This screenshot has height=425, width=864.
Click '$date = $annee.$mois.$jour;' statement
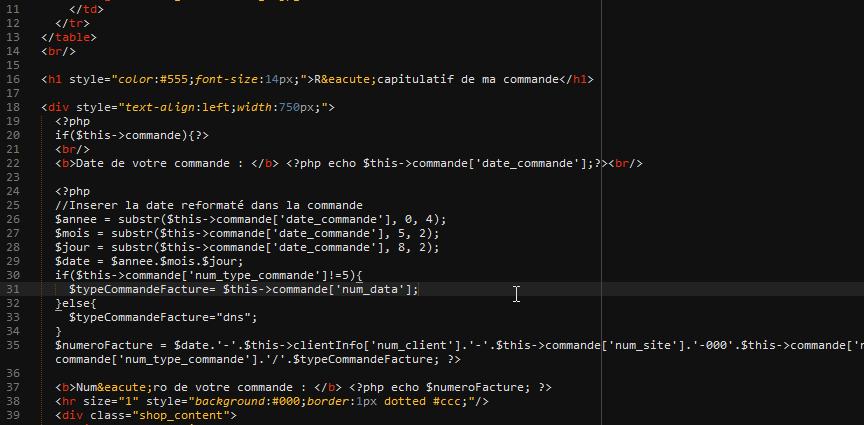tap(149, 261)
